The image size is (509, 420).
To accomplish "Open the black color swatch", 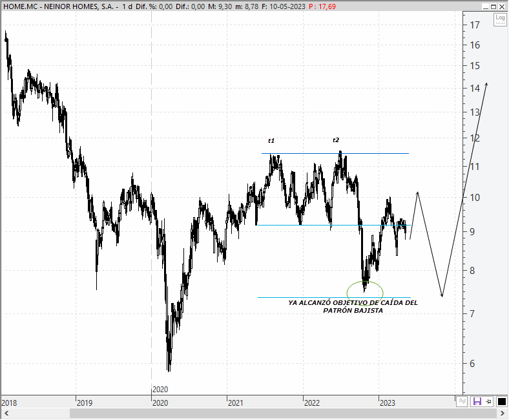I will click(x=501, y=402).
